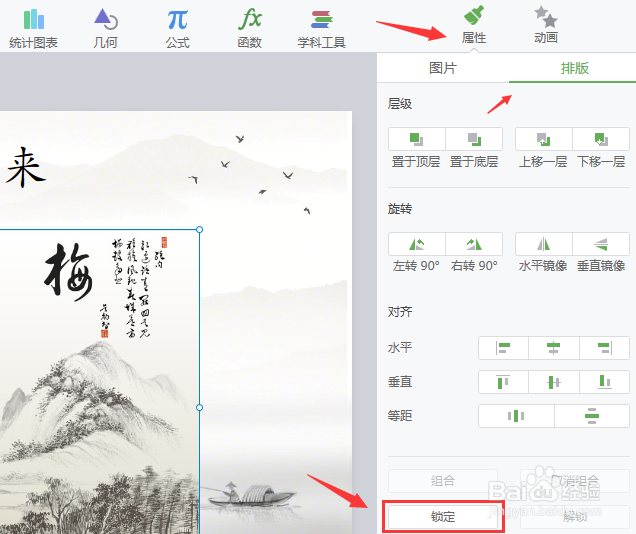Viewport: 636px width, 534px height.
Task: Click the top-right resize handle of selected image
Action: tap(200, 229)
